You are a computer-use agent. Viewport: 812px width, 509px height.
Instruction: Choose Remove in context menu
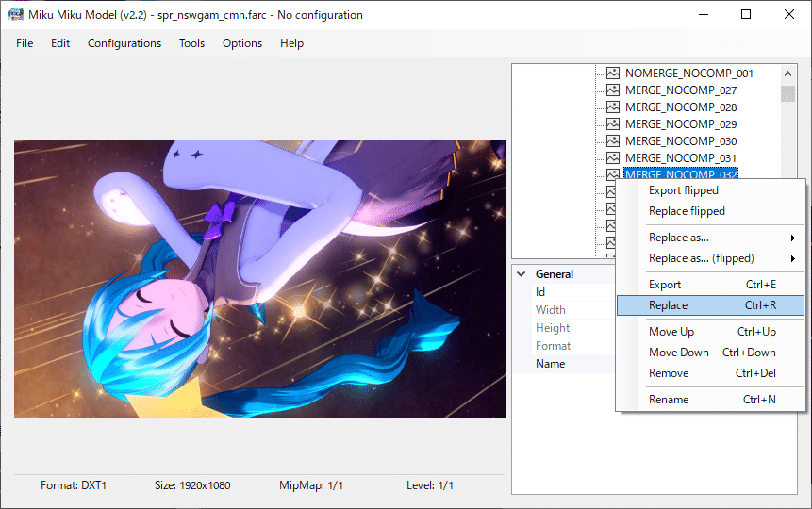710,373
